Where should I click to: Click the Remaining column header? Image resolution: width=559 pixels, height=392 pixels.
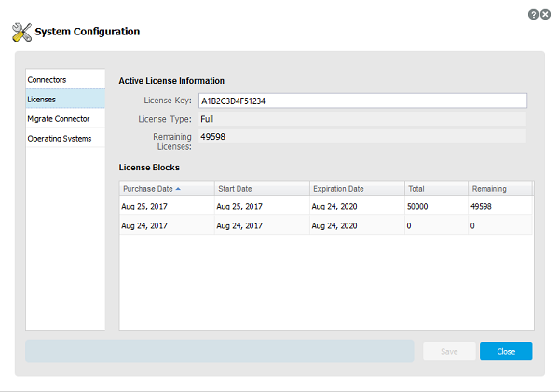pos(498,188)
